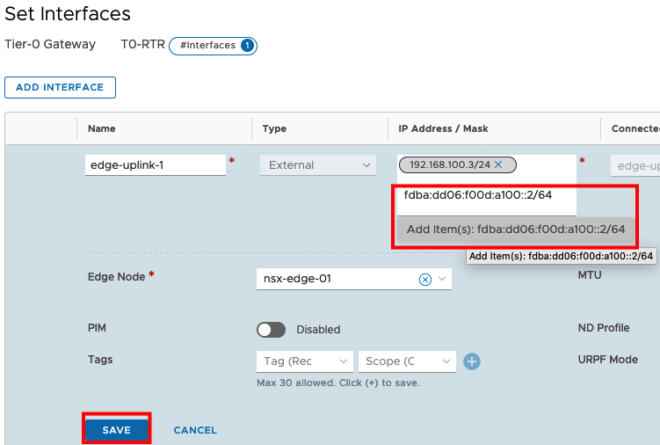Open the Type dropdown showing External
The height and width of the screenshot is (445, 660).
(317, 165)
